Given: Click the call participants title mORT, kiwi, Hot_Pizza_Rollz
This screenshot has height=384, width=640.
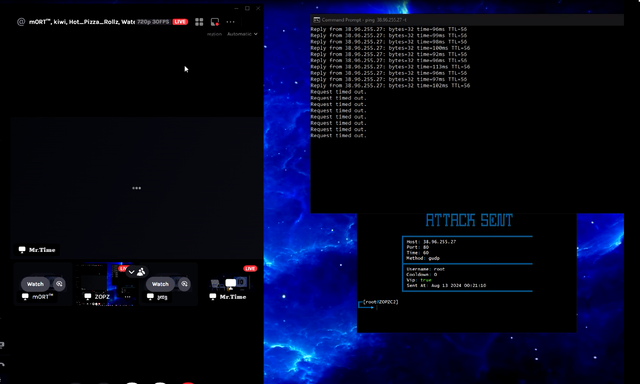Looking at the screenshot, I should [x=82, y=22].
